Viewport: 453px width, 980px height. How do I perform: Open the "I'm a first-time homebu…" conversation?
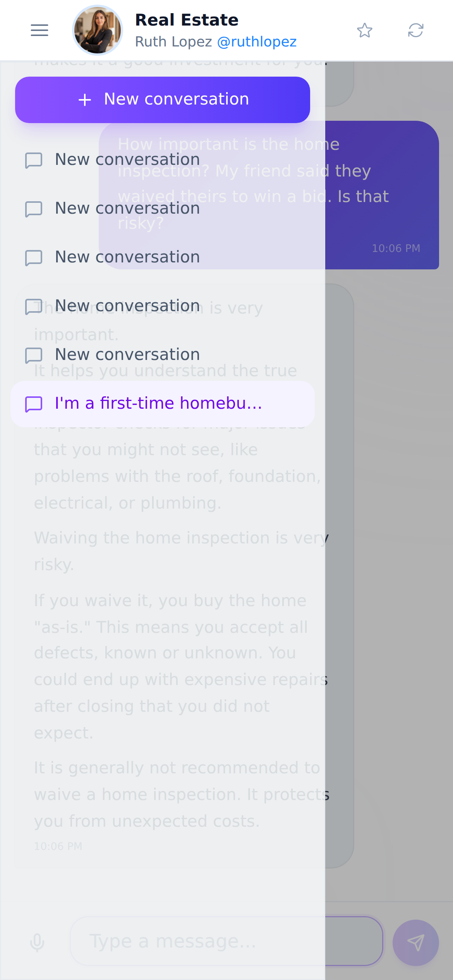tap(163, 404)
